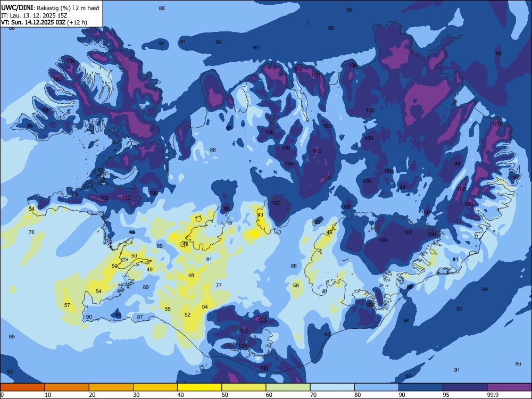Viewport: 532px width, 399px height.
Task: Select the '40' legend tick label
Action: pos(180,395)
